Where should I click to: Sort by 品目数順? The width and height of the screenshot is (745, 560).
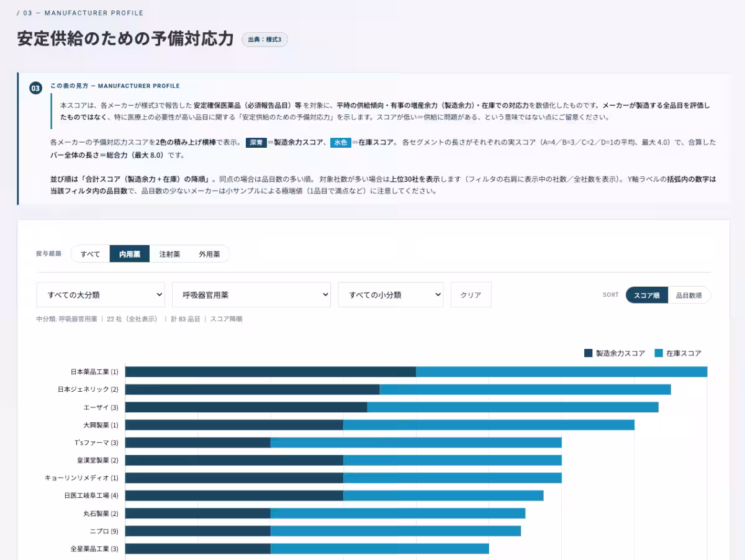(x=689, y=295)
